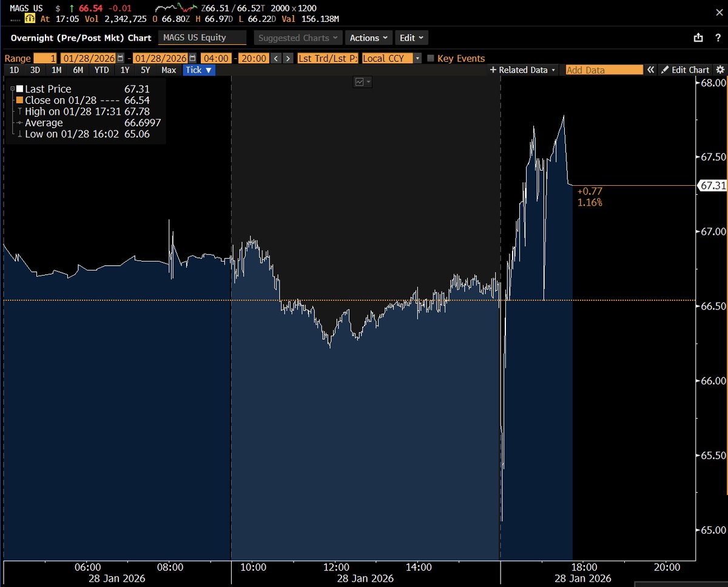This screenshot has height=587, width=728.
Task: Open the chart settings gear icon
Action: [x=720, y=70]
